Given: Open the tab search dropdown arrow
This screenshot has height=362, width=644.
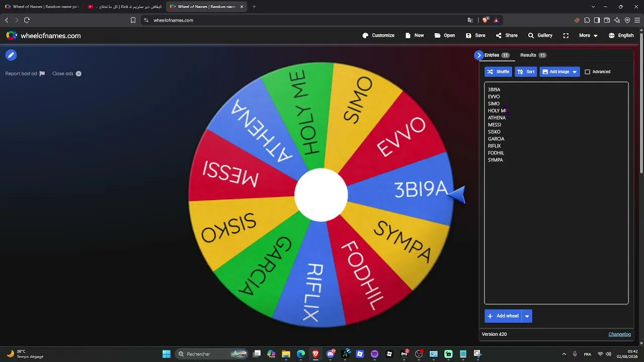Looking at the screenshot, I should click(x=593, y=7).
